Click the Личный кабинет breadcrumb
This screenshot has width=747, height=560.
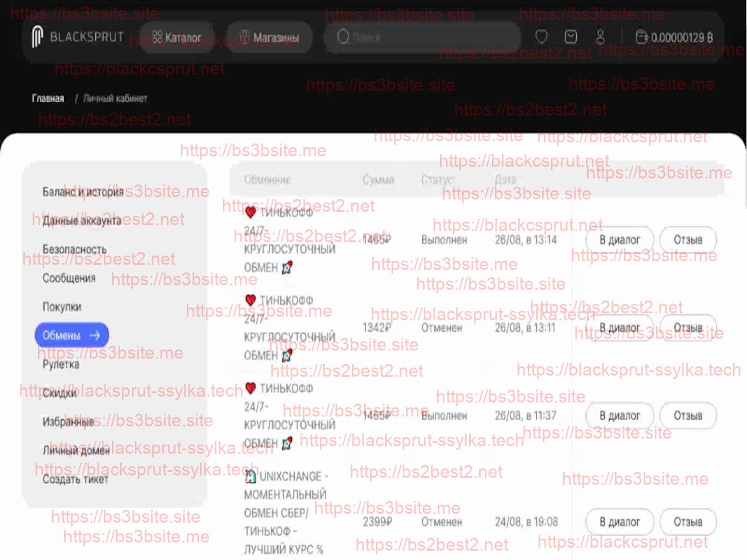tap(115, 98)
